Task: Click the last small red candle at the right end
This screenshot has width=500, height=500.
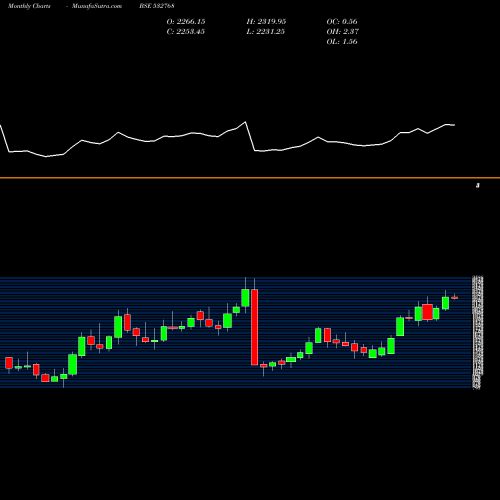Action: coord(455,298)
